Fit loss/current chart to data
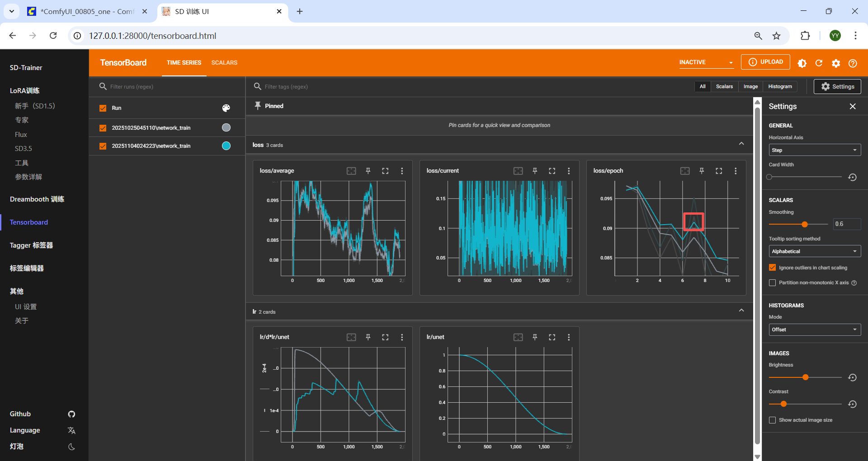The image size is (868, 461). (x=518, y=171)
